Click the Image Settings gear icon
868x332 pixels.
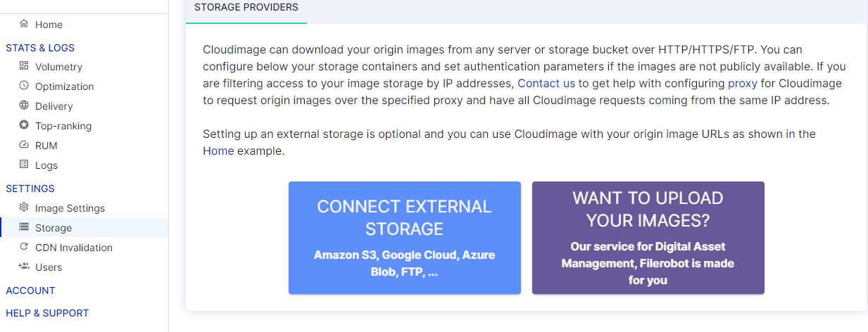click(25, 207)
